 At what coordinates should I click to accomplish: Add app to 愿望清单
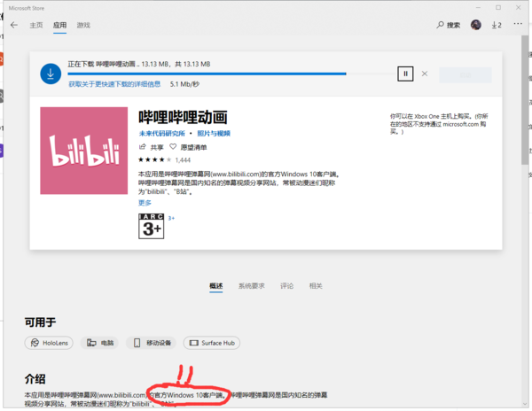(188, 147)
